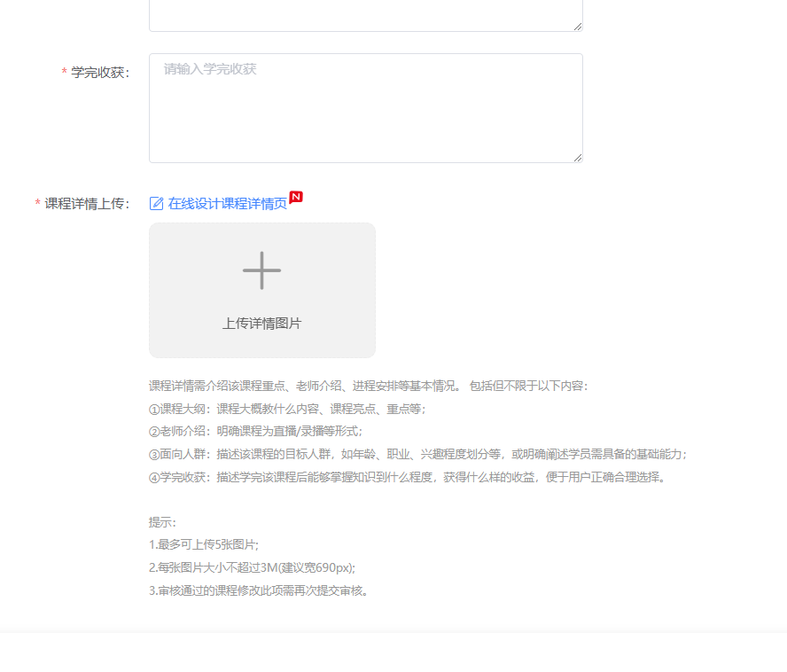Image resolution: width=787 pixels, height=672 pixels.
Task: Click the text 3.审核通过的课程修改此项需再次提交审核
Action: pos(259,590)
